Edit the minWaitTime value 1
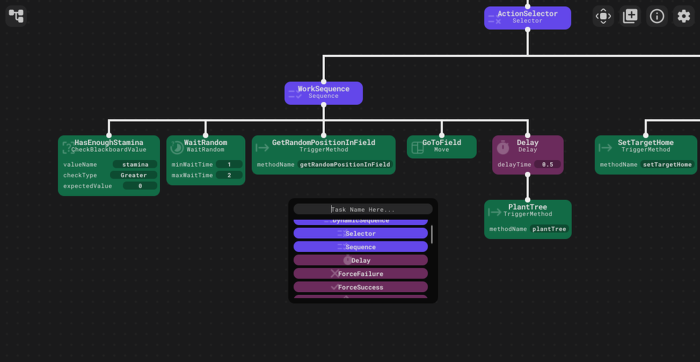700x362 pixels. (x=229, y=164)
